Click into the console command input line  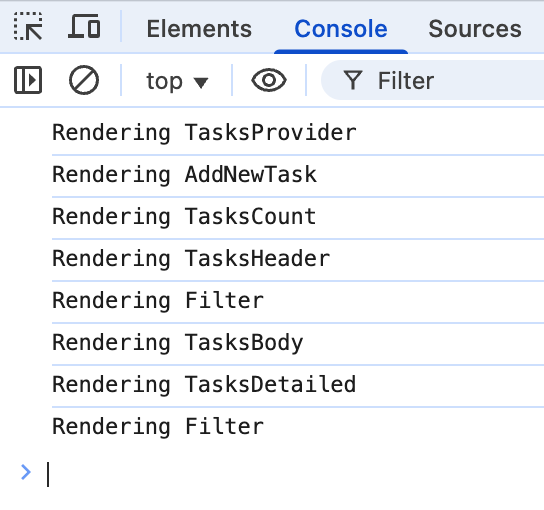[295, 474]
